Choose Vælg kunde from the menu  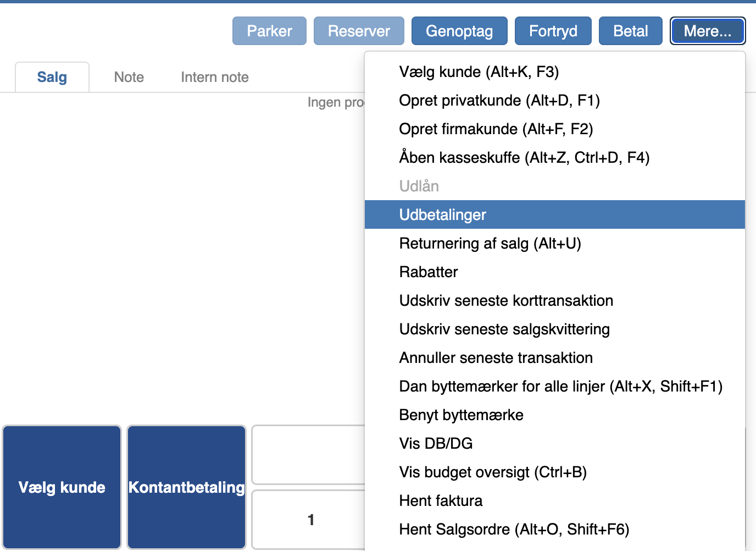tap(479, 72)
